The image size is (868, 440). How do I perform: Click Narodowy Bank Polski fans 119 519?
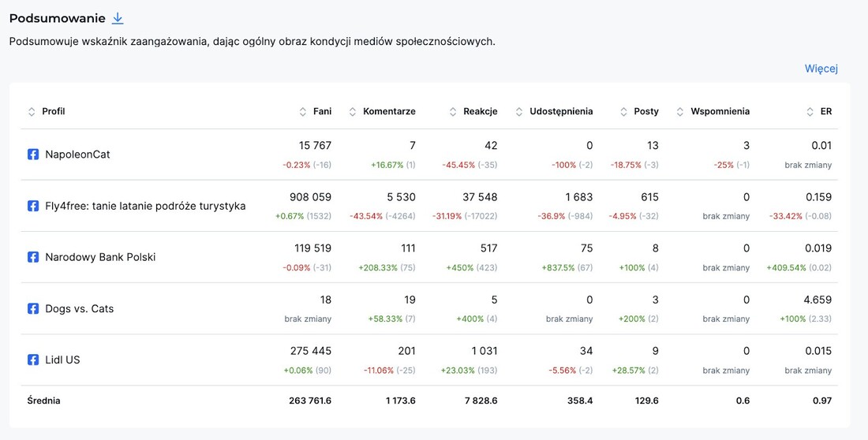point(312,248)
